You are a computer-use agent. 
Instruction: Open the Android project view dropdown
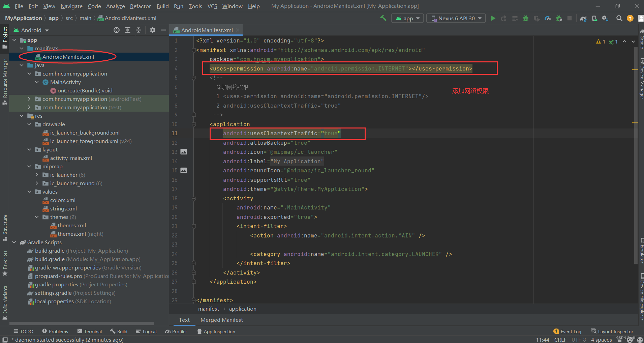tap(31, 30)
